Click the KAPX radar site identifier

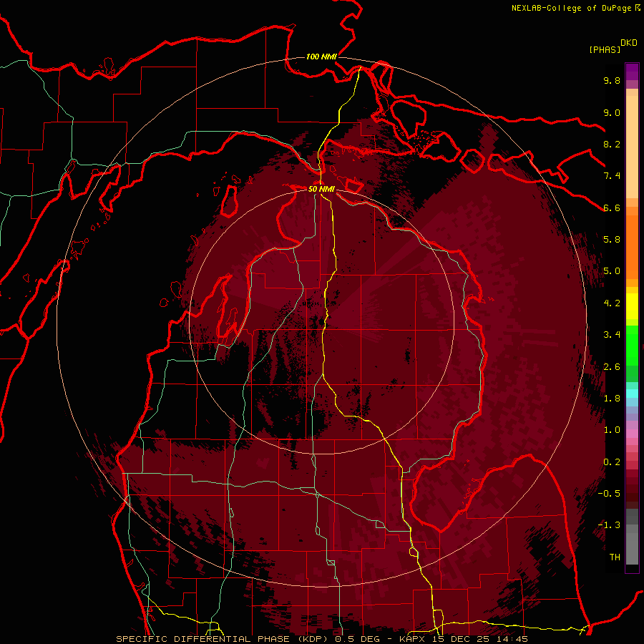click(411, 639)
